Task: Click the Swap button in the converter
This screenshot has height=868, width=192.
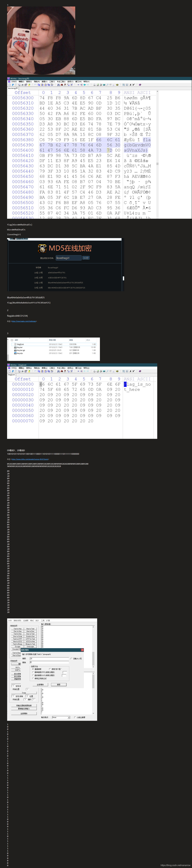Action: 24,693
